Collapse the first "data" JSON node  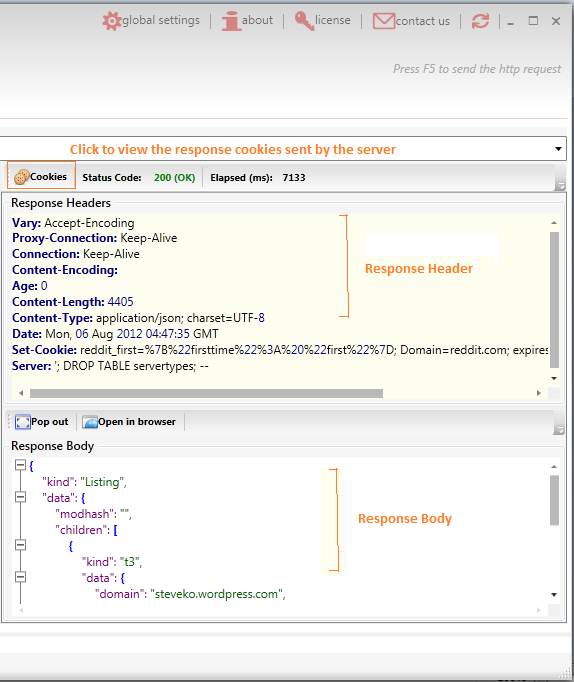point(20,497)
